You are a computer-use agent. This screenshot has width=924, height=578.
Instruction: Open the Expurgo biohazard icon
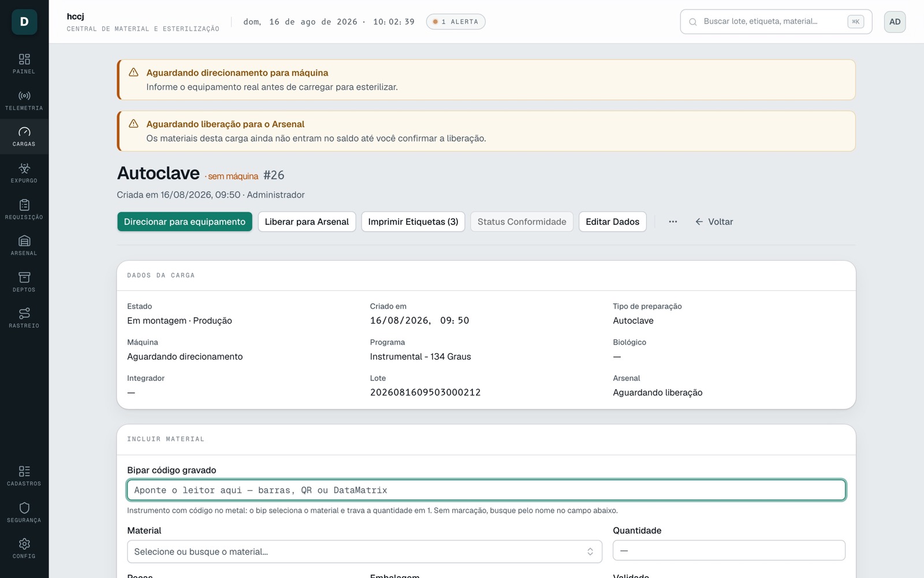tap(24, 168)
